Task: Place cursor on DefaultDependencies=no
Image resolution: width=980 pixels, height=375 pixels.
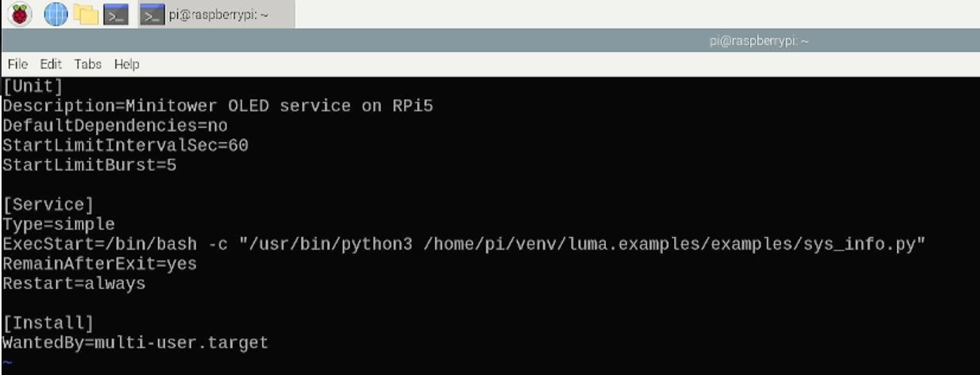Action: (115, 126)
